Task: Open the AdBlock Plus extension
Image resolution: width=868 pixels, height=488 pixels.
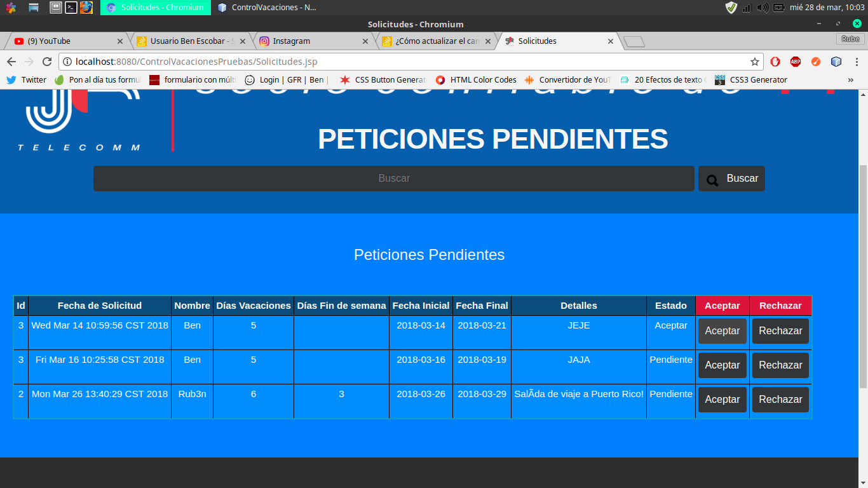Action: pyautogui.click(x=796, y=62)
